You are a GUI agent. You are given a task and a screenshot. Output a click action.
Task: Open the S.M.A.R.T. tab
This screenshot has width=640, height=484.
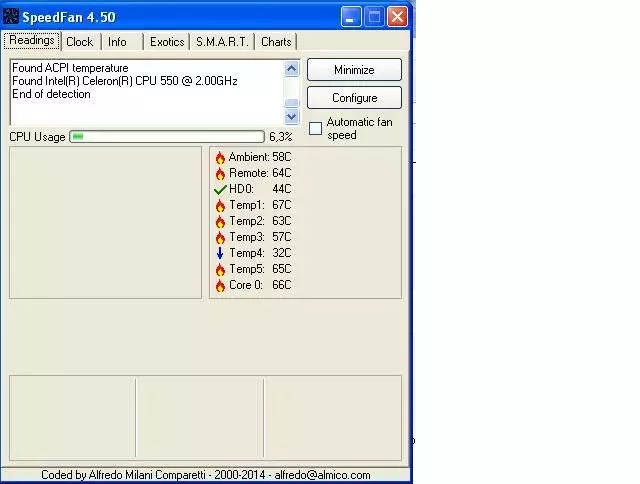pyautogui.click(x=222, y=42)
